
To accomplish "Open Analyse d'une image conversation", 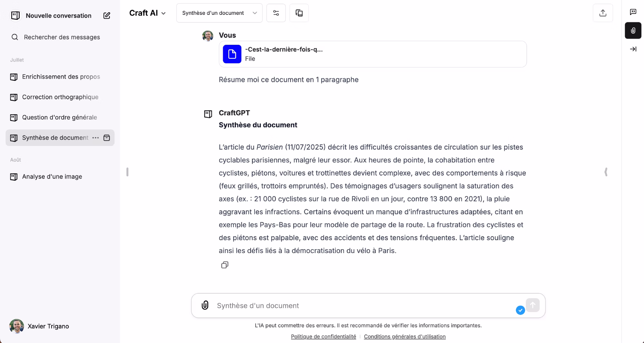I will pyautogui.click(x=60, y=177).
